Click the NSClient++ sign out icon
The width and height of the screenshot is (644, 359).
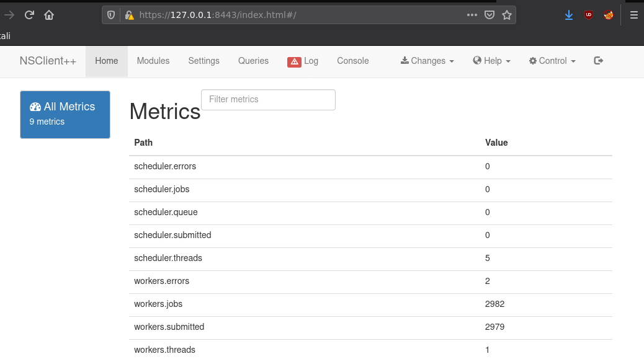(x=598, y=61)
